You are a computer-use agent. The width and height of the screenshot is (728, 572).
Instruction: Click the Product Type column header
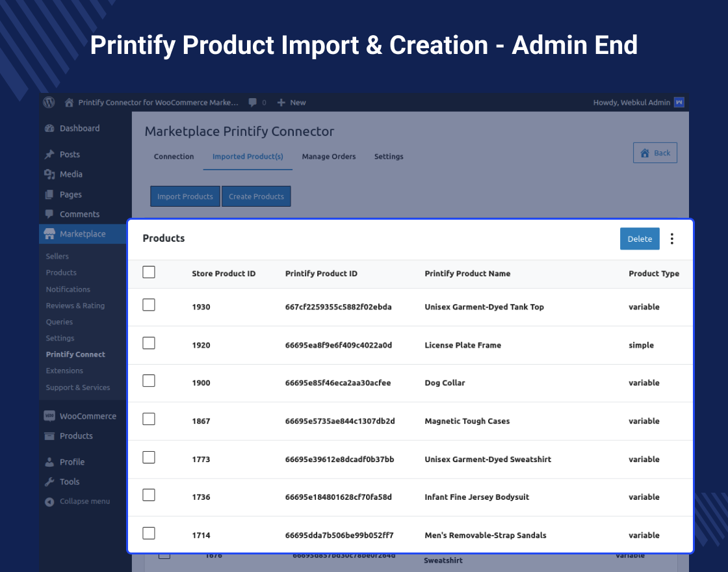654,274
